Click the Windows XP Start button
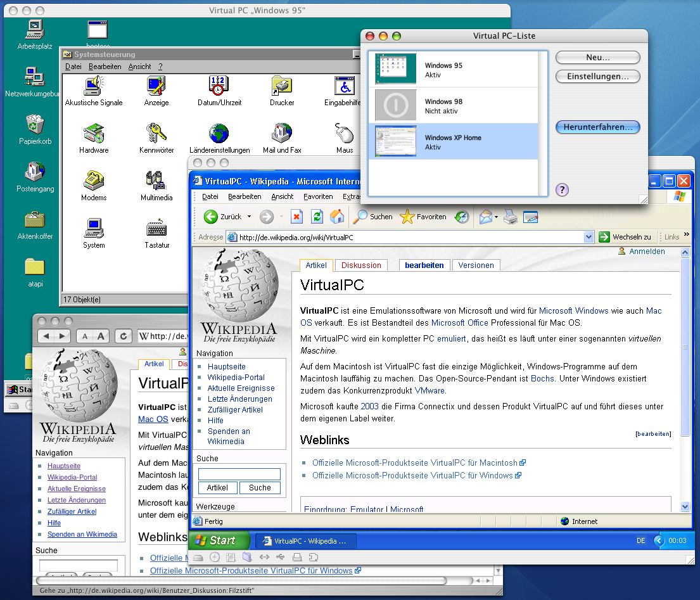Screen dimensions: 700x600 pyautogui.click(x=219, y=540)
